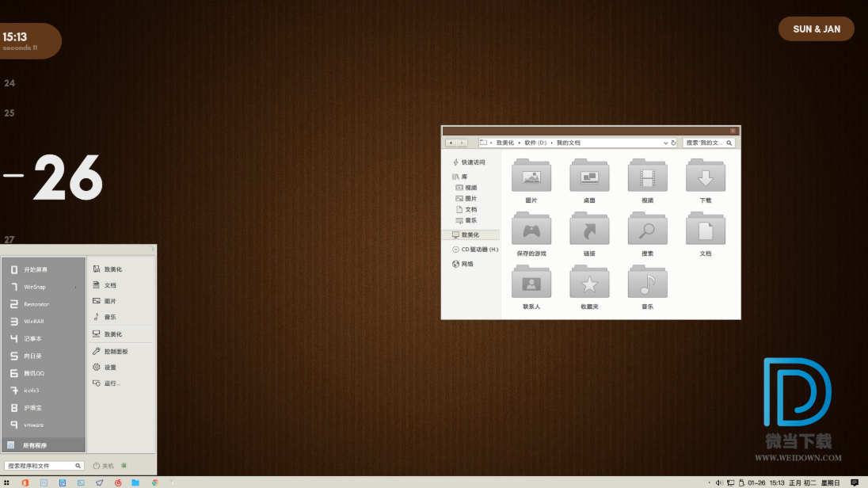
Task: Open the 保存的游戏 gamepad folder
Action: coord(531,234)
